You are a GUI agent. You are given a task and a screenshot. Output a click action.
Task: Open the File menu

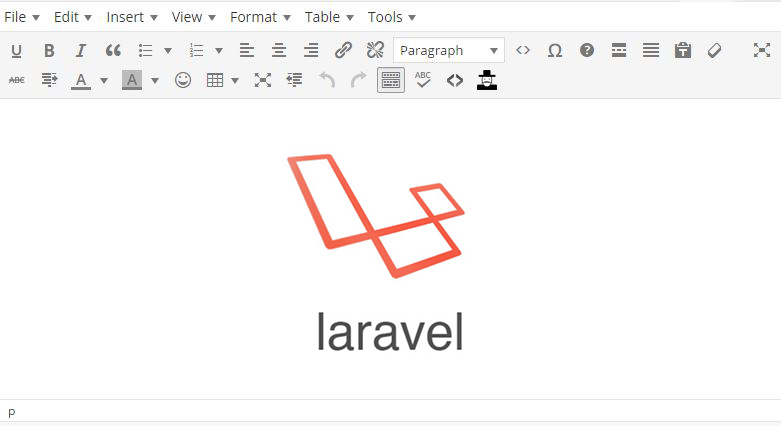21,17
